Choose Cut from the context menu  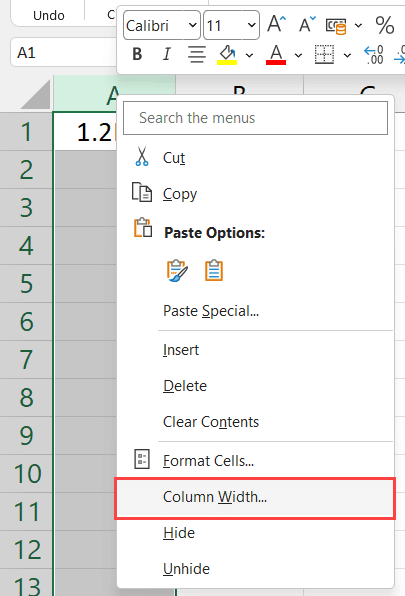pos(255,158)
